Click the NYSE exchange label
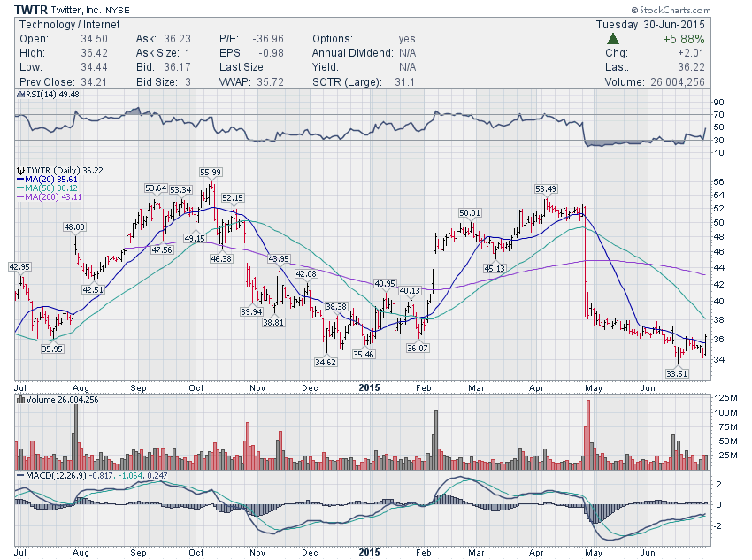 tap(117, 10)
